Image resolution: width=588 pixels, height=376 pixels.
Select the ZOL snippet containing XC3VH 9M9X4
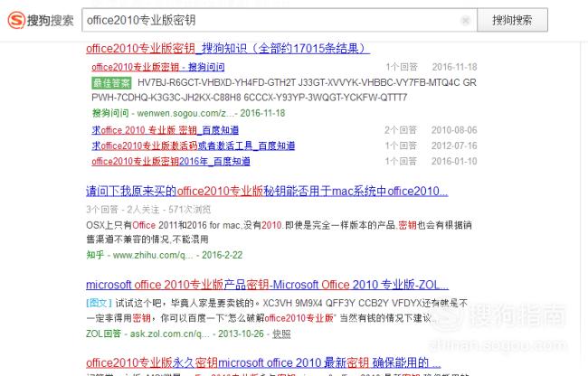point(277,311)
